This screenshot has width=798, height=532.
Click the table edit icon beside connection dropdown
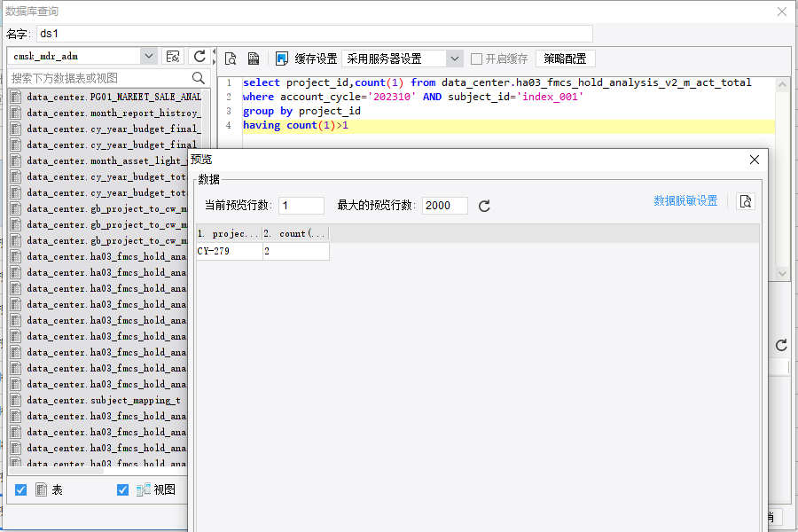point(173,56)
